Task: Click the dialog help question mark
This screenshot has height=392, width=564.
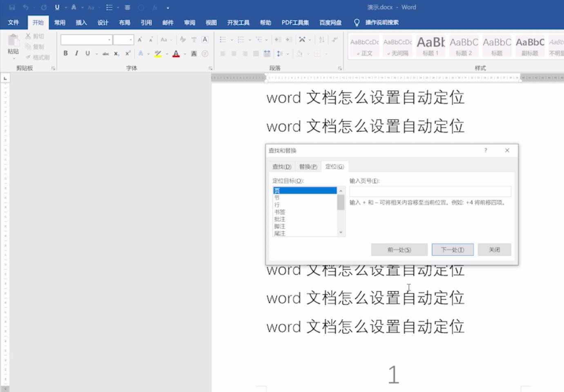Action: [x=486, y=151]
